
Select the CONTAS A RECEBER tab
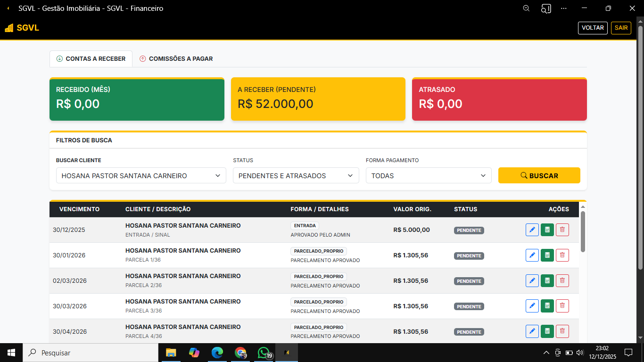pos(91,59)
